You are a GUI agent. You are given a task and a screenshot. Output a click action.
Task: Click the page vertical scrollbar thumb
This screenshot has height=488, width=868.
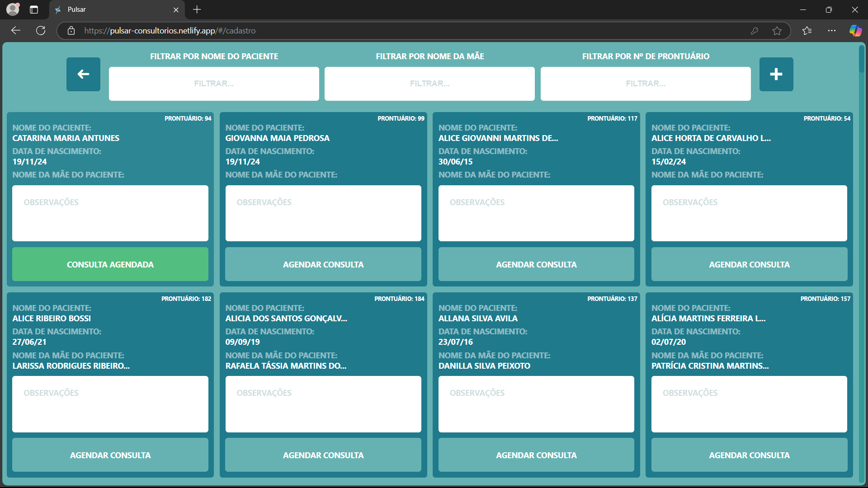862,59
